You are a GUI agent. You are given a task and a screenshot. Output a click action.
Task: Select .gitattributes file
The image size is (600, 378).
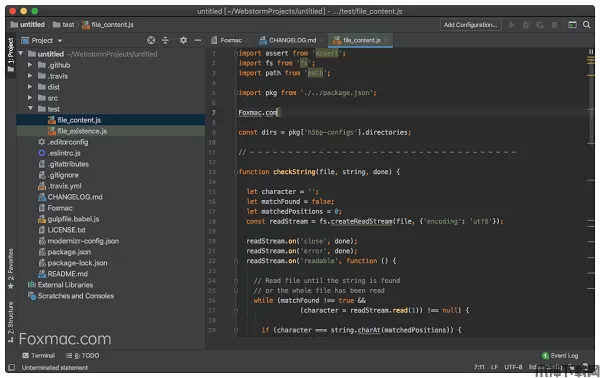click(64, 164)
